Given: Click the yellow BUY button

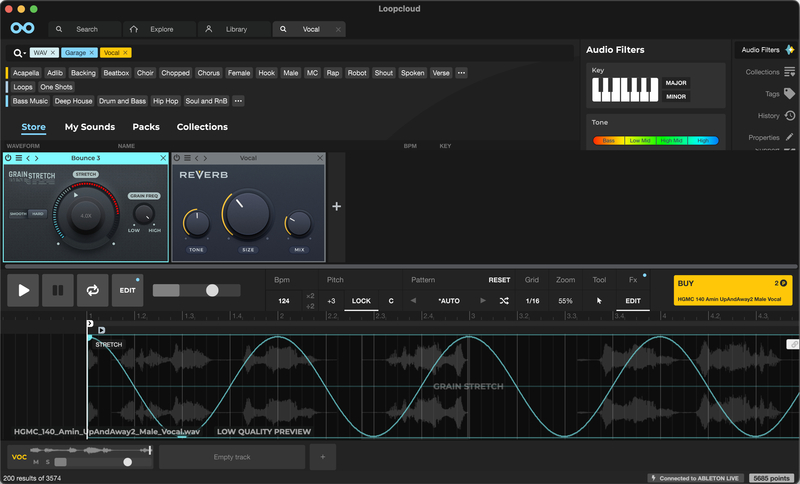Looking at the screenshot, I should pyautogui.click(x=733, y=290).
